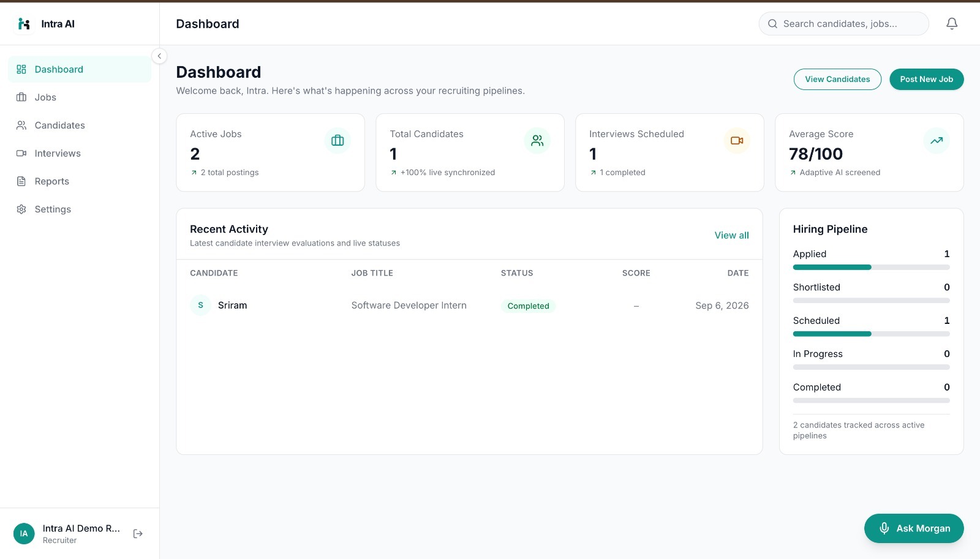Collapse the sidebar with the chevron button
The height and width of the screenshot is (559, 980).
click(x=159, y=56)
